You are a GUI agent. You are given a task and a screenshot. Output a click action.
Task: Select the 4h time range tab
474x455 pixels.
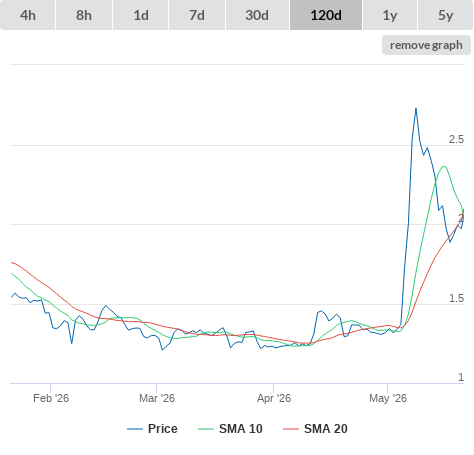[x=28, y=15]
